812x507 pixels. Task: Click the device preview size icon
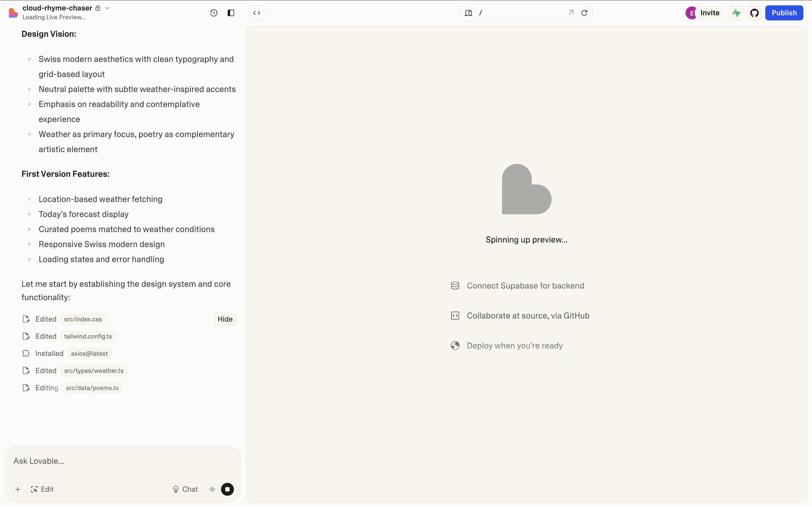pos(468,13)
